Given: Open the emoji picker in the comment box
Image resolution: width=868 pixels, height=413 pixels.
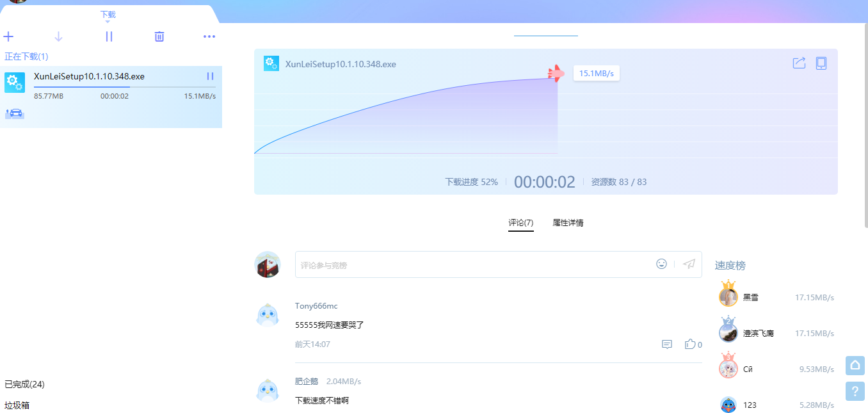Looking at the screenshot, I should (661, 264).
